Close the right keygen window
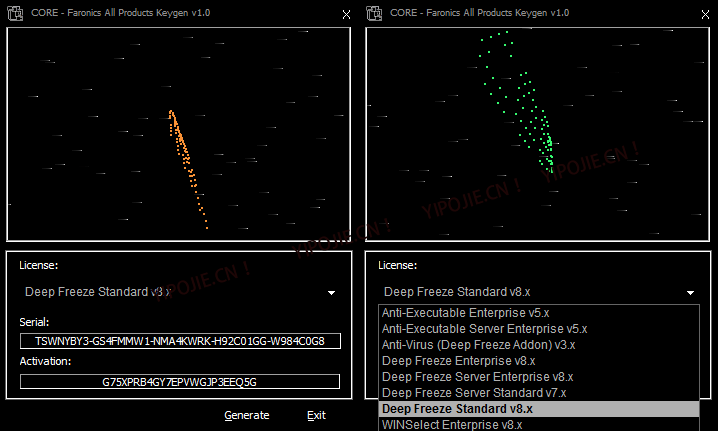The image size is (718, 431). click(x=705, y=15)
